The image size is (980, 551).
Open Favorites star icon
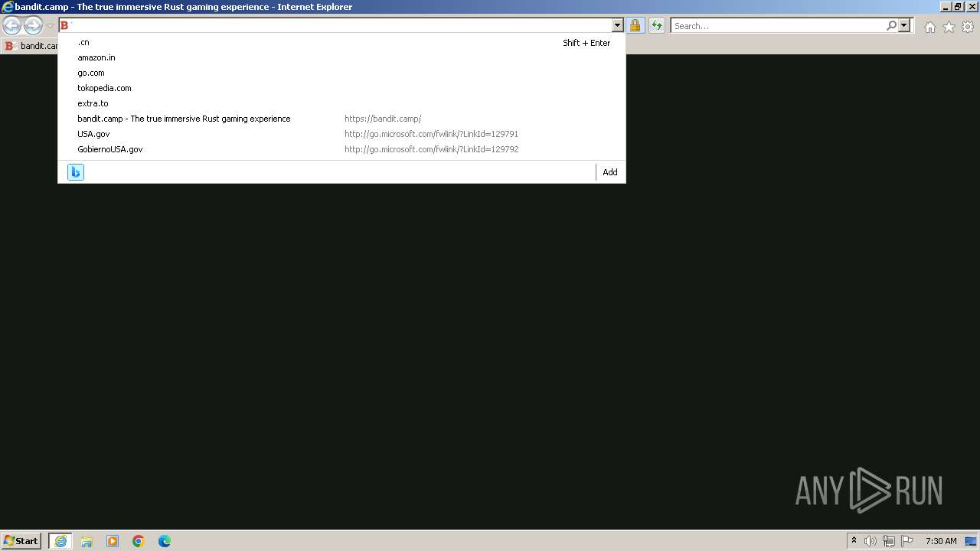tap(949, 27)
